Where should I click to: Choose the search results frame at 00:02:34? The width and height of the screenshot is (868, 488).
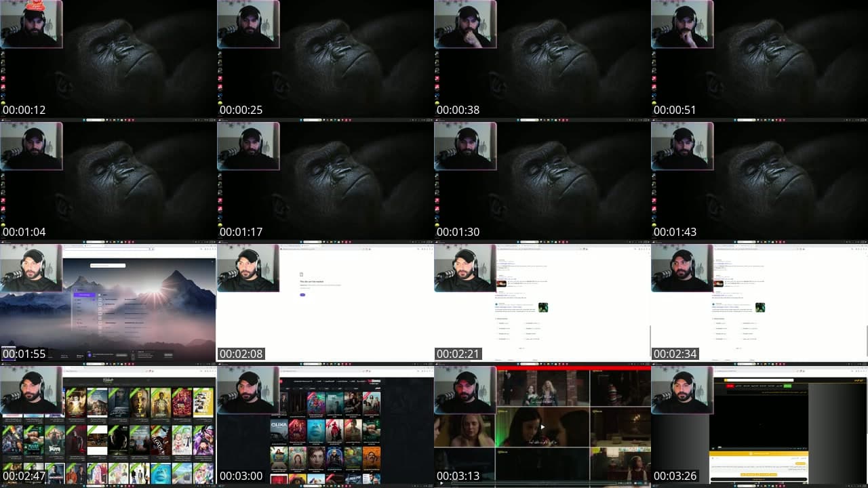point(759,305)
